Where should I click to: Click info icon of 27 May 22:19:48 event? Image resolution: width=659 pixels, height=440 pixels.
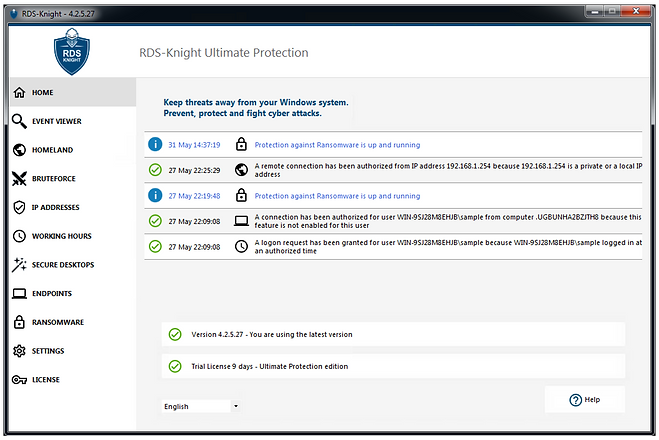tap(155, 195)
